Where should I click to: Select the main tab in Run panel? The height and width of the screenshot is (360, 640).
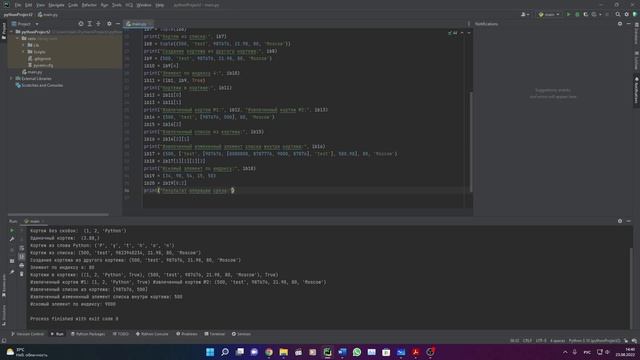point(34,221)
